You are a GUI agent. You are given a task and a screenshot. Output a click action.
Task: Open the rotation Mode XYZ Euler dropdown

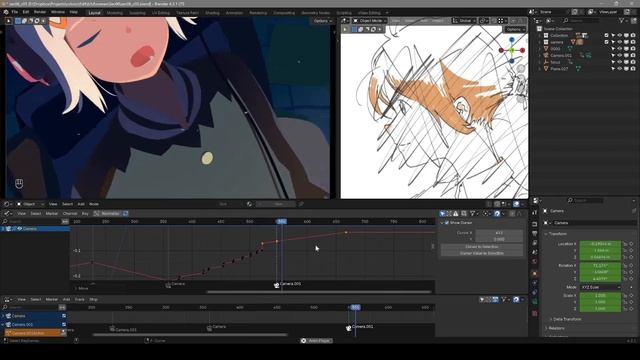click(600, 287)
